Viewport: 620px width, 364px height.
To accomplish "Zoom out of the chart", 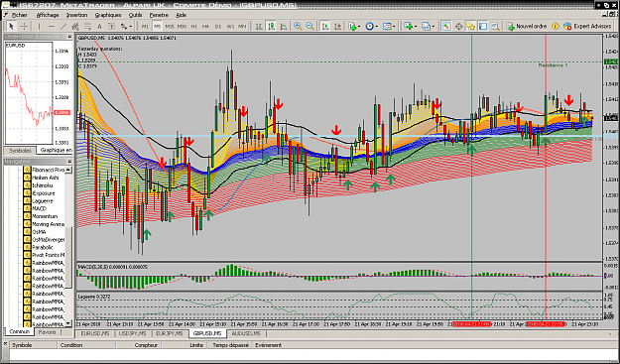I will tap(310, 27).
